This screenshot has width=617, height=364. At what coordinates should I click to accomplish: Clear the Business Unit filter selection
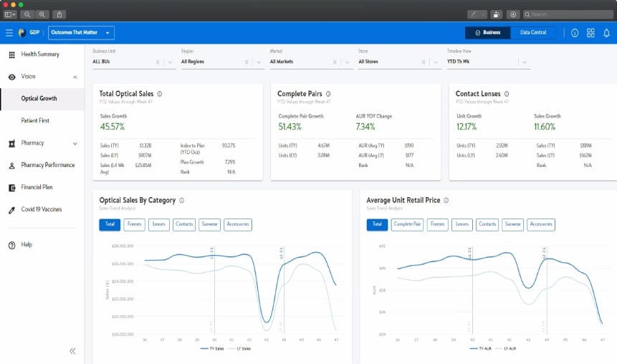[158, 62]
